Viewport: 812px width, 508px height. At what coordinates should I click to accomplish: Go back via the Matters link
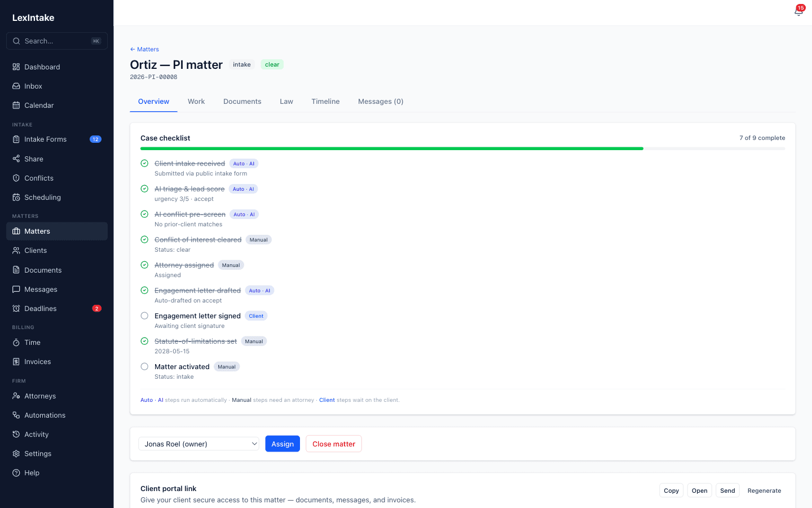(x=144, y=49)
